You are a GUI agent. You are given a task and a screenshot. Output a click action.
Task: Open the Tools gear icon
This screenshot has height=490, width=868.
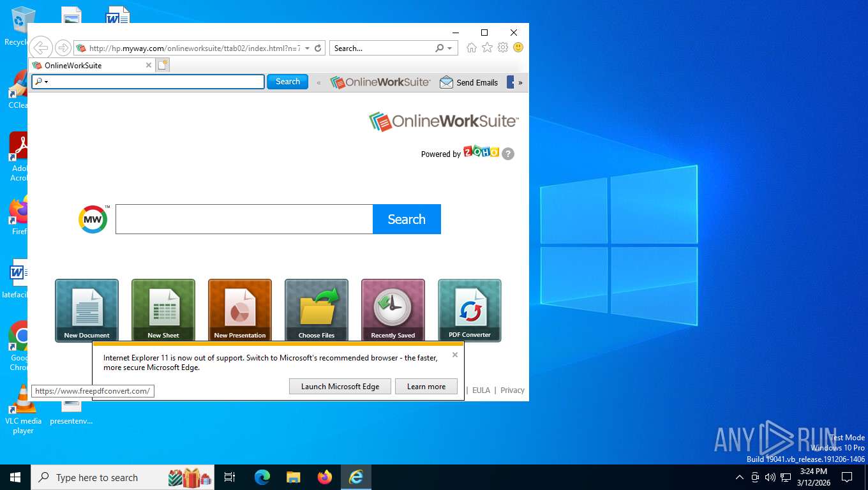point(503,48)
